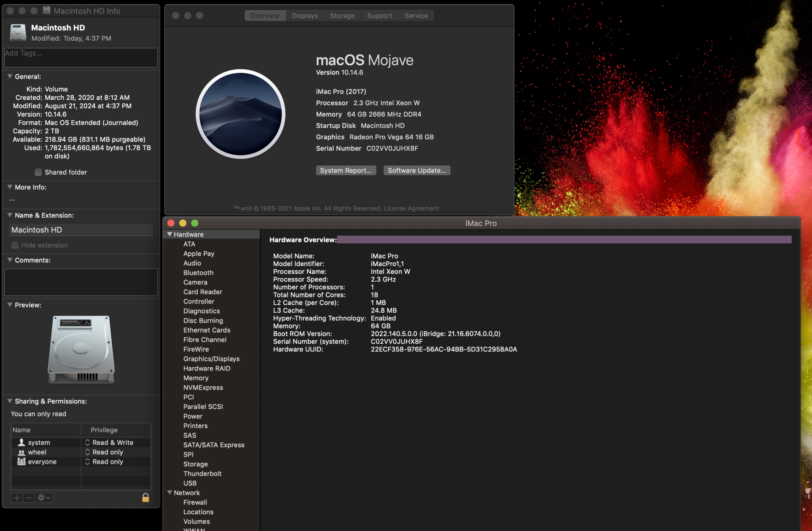The width and height of the screenshot is (812, 531).
Task: Click the macOS Mojave circular logo
Action: tap(241, 114)
